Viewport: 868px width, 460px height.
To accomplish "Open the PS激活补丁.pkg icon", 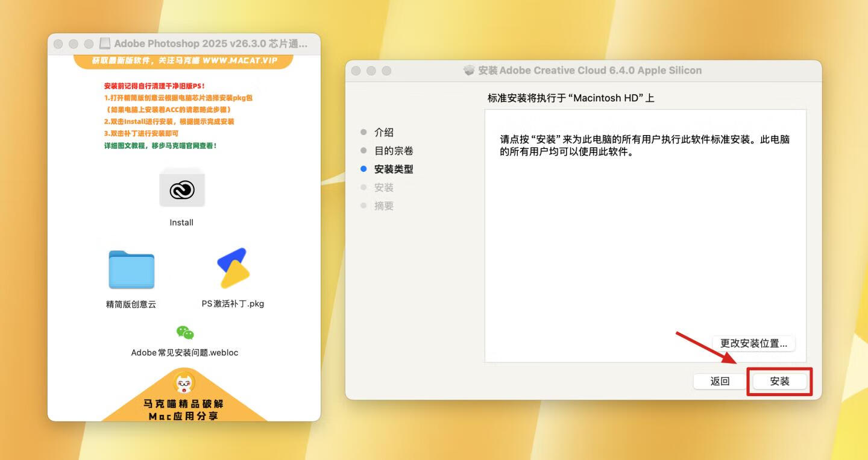I will coord(233,268).
